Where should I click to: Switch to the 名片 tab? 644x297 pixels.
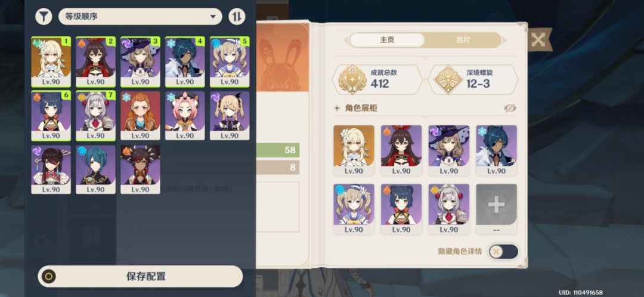[463, 41]
